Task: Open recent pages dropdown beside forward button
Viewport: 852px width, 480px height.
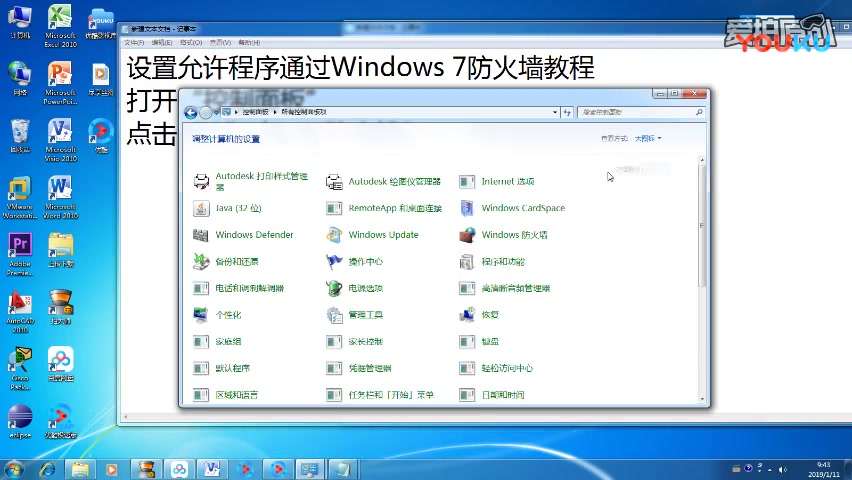Action: [216, 113]
